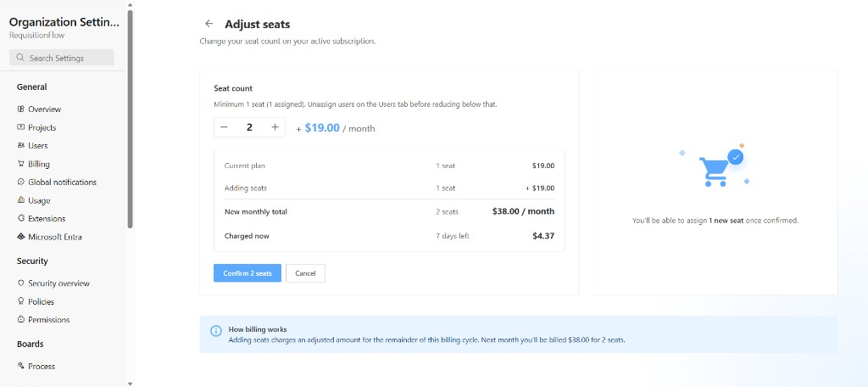Click the How billing works heading
Screen dimensions: 868x387
click(258, 329)
